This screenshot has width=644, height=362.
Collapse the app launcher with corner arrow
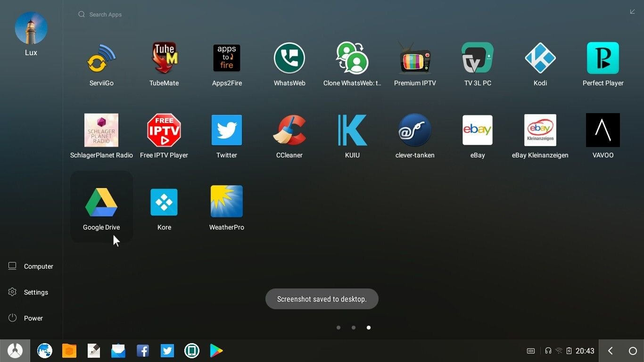tap(633, 12)
